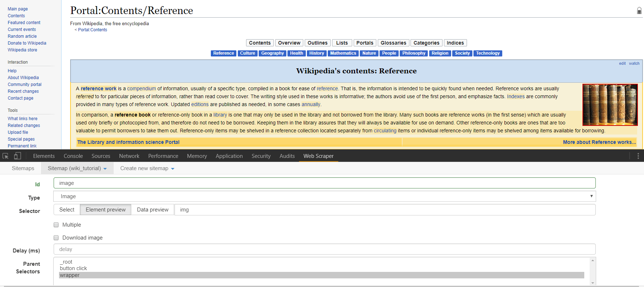The width and height of the screenshot is (644, 287).
Task: Click the Element preview button
Action: pyautogui.click(x=106, y=210)
